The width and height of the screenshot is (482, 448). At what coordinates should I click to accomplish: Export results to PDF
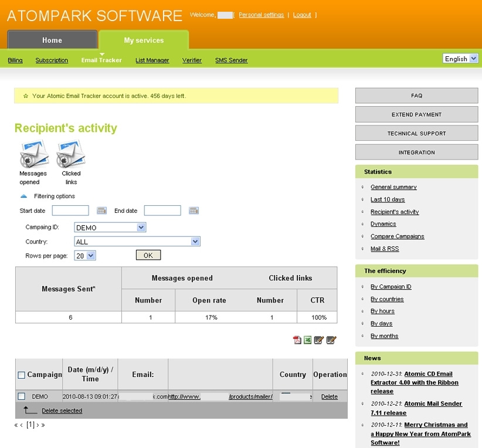click(297, 340)
